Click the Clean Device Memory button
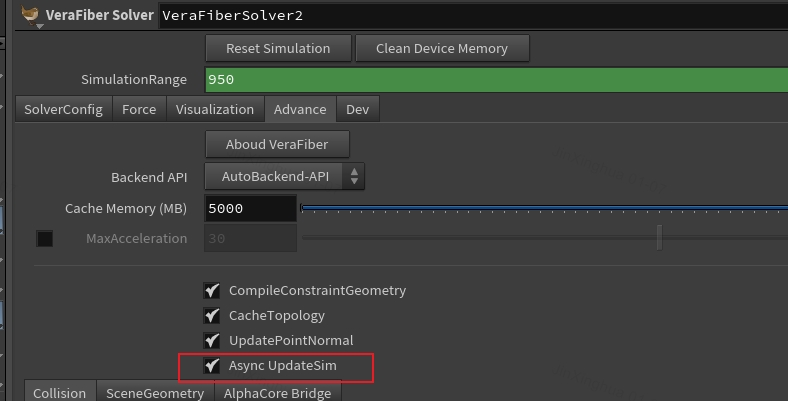 (x=442, y=48)
